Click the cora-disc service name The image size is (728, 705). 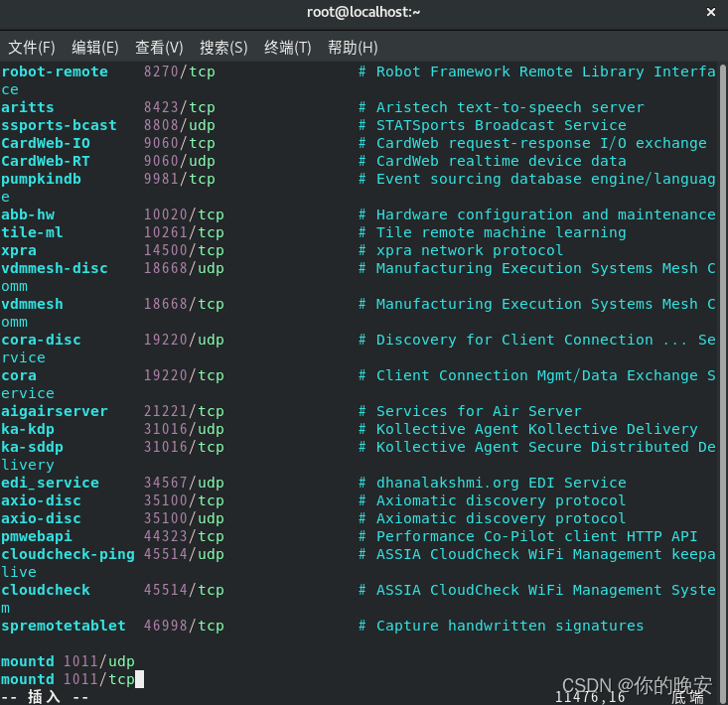click(41, 340)
